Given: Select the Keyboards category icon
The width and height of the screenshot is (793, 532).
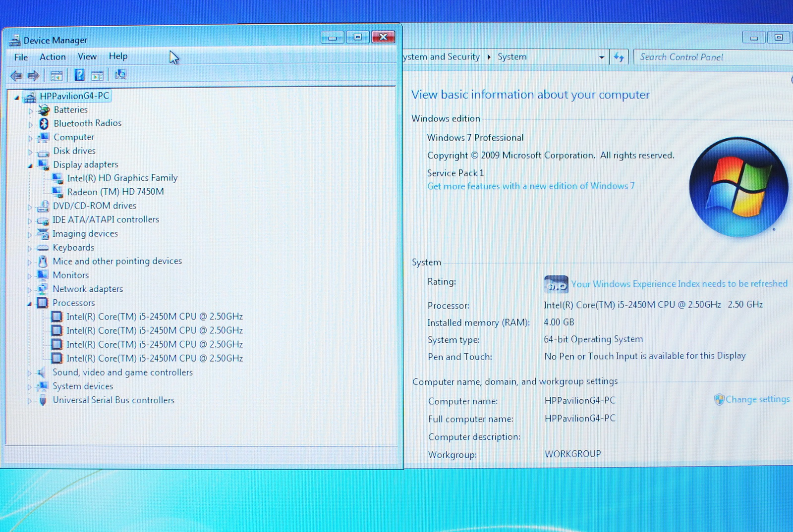Looking at the screenshot, I should tap(43, 248).
